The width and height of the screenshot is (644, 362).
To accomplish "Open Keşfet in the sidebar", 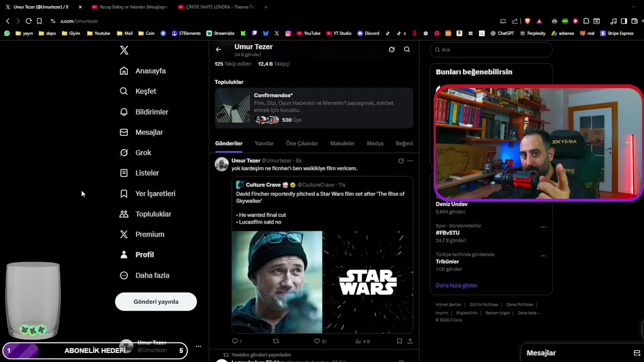I will [138, 91].
